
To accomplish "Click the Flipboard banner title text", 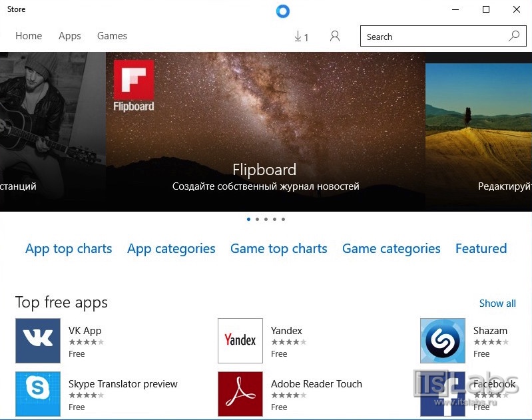I will 264,170.
